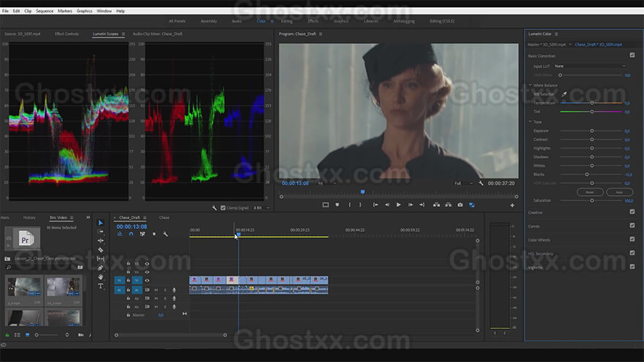Show hidden project panel tabs chevron
Screen dimensions: 644x362
pyautogui.click(x=88, y=217)
